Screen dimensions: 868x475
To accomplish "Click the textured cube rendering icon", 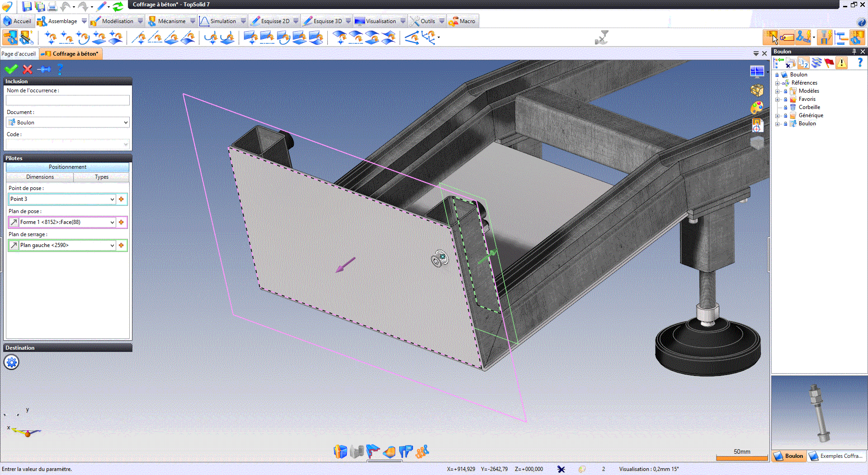I will [x=757, y=90].
